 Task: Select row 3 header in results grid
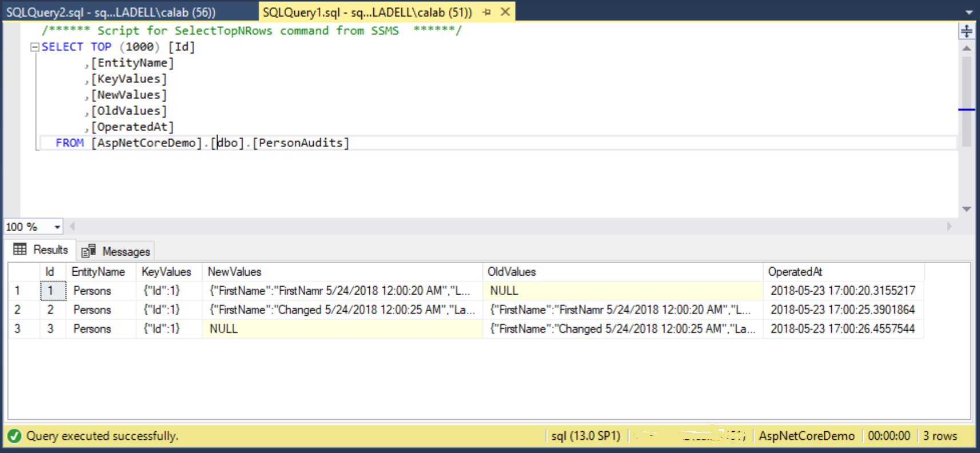24,329
